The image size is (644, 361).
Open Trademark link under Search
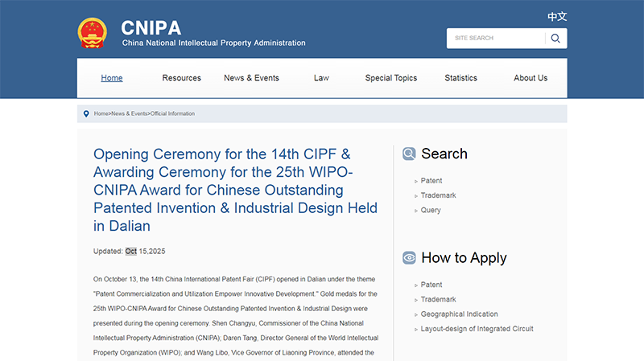pos(438,195)
